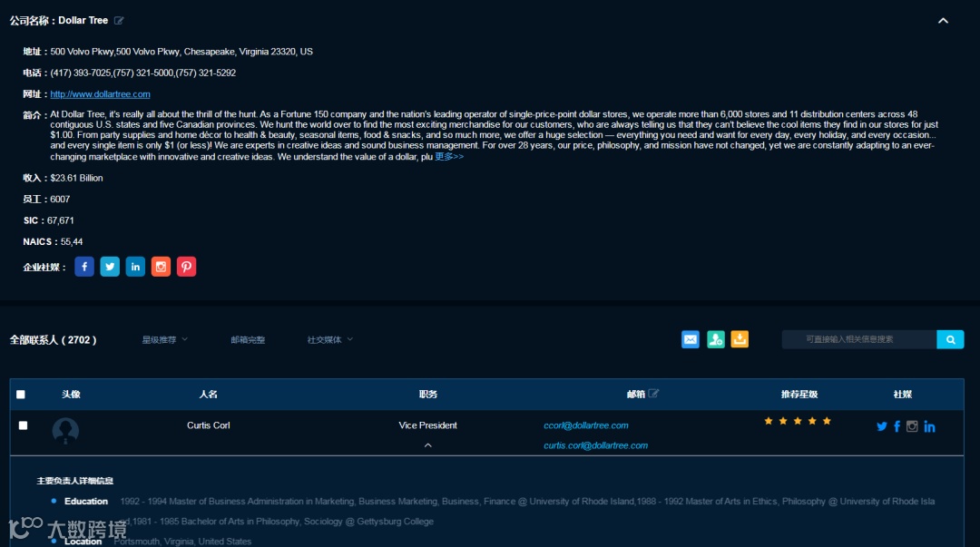980x547 pixels.
Task: Click the 推荐星级 column header
Action: [799, 395]
